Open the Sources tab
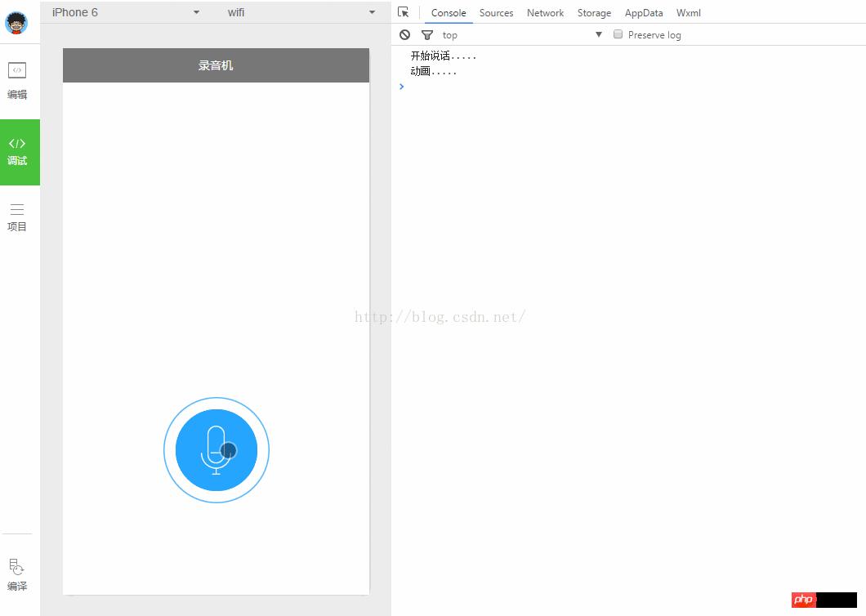This screenshot has height=616, width=866. tap(496, 13)
